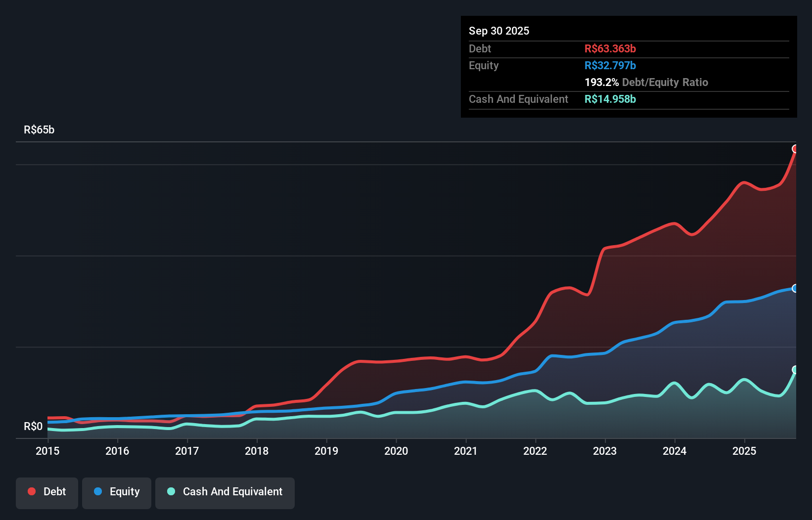Select the blue Equity legend dot

(x=98, y=491)
